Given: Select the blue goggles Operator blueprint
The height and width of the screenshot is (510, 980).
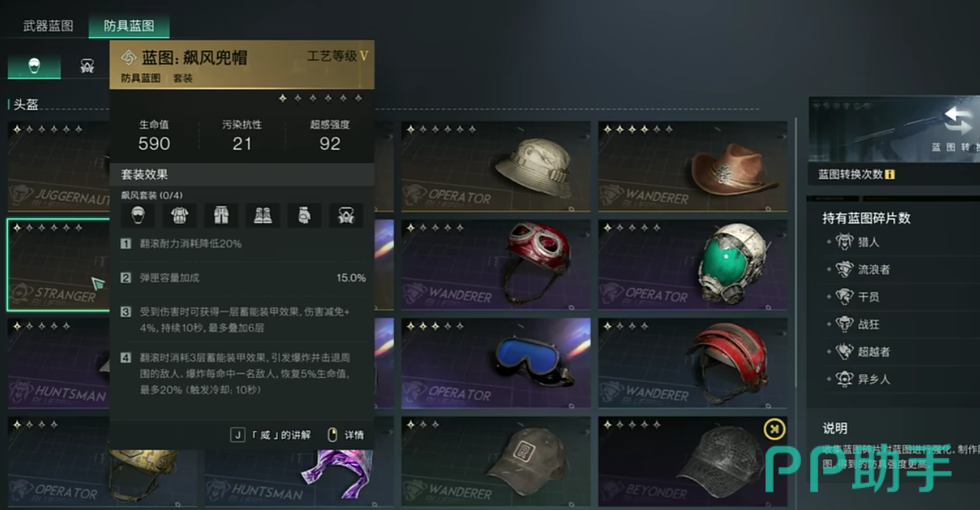Looking at the screenshot, I should pyautogui.click(x=496, y=363).
